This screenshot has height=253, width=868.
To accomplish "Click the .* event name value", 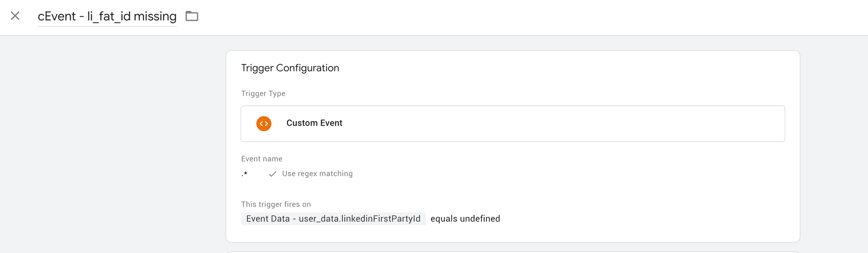I will pos(245,174).
